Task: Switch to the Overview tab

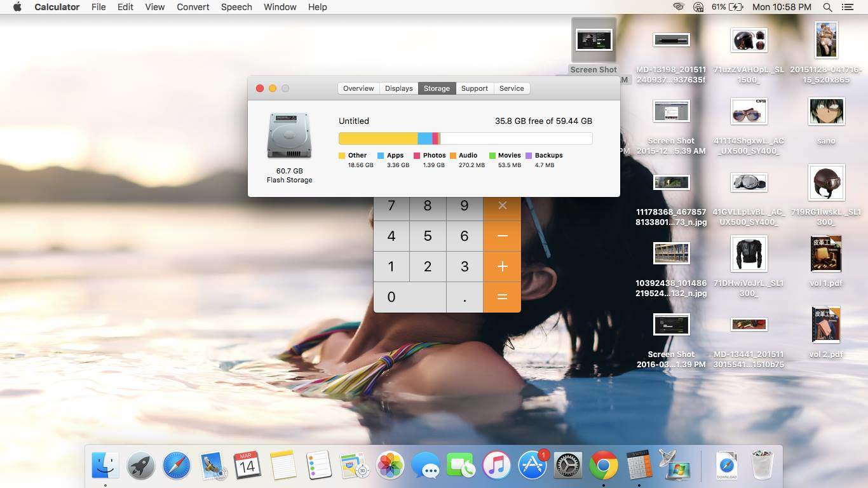Action: coord(358,88)
